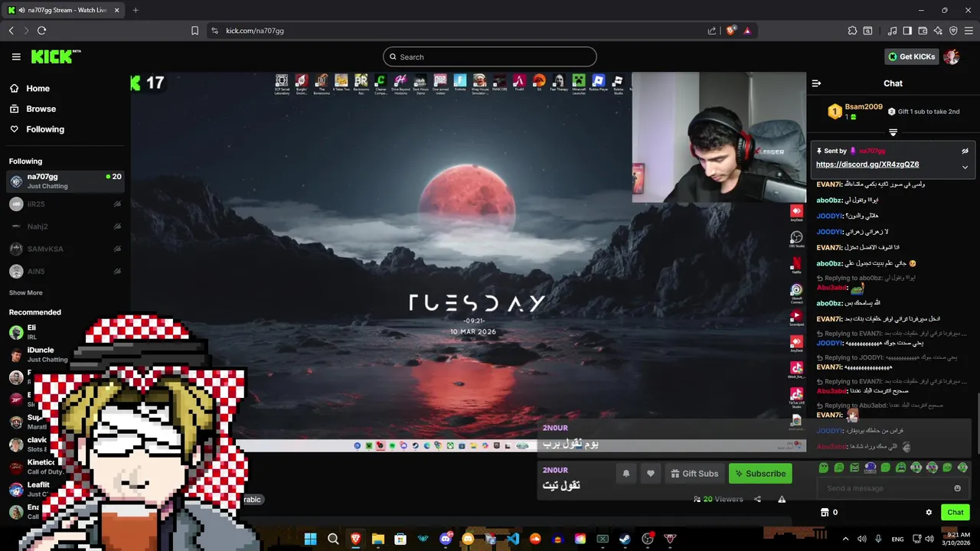
Task: Click the green Subscribe button
Action: click(760, 474)
